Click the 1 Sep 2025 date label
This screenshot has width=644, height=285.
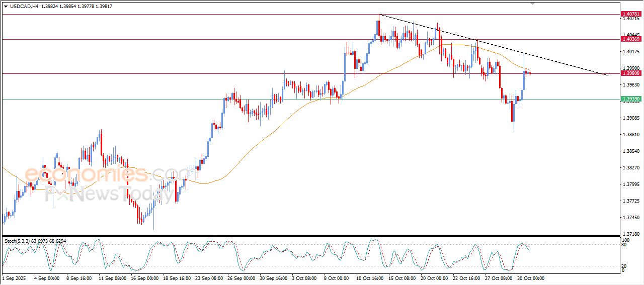[x=15, y=278]
